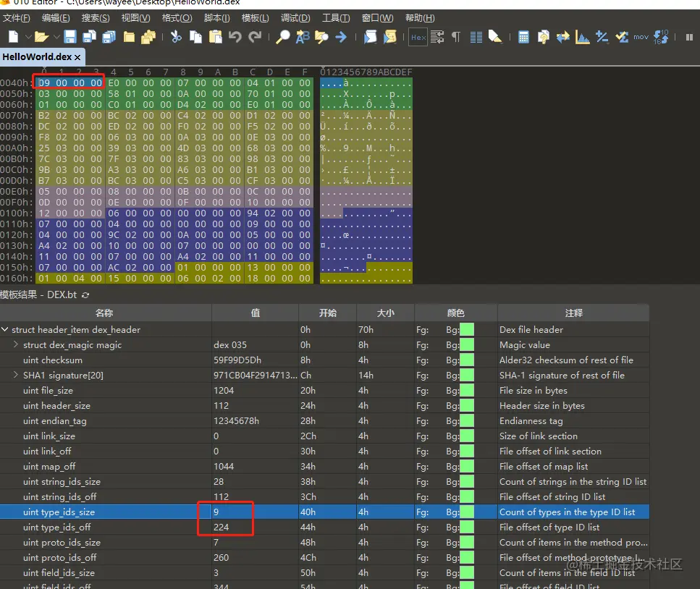Image resolution: width=700 pixels, height=589 pixels.
Task: Create a new file with toolbar icon
Action: click(14, 37)
